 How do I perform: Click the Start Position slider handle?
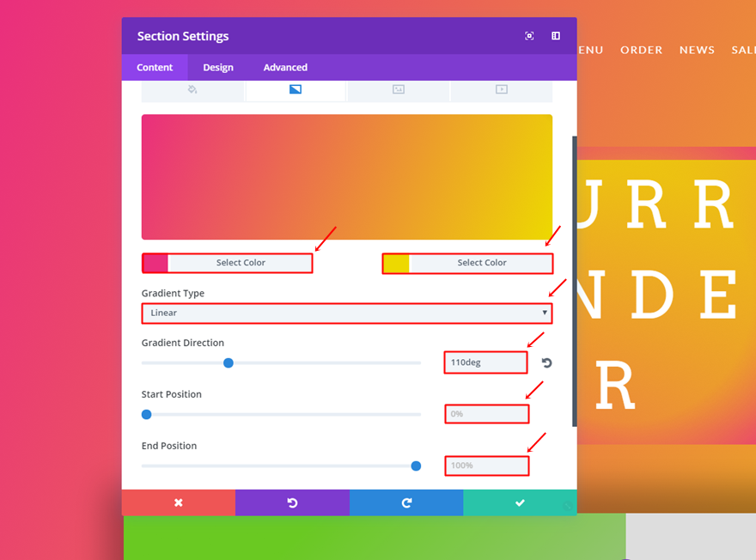coord(147,415)
